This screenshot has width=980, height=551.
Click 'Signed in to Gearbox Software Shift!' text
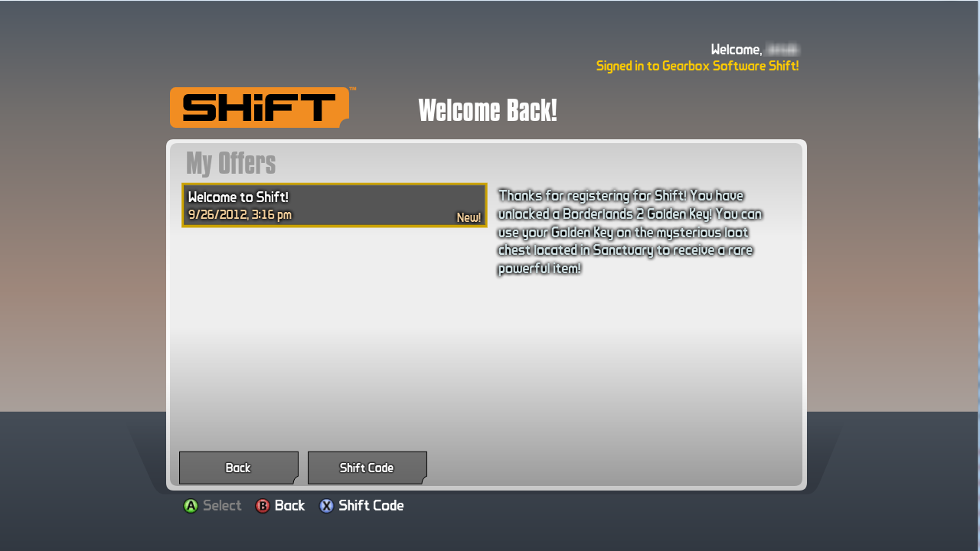[697, 66]
